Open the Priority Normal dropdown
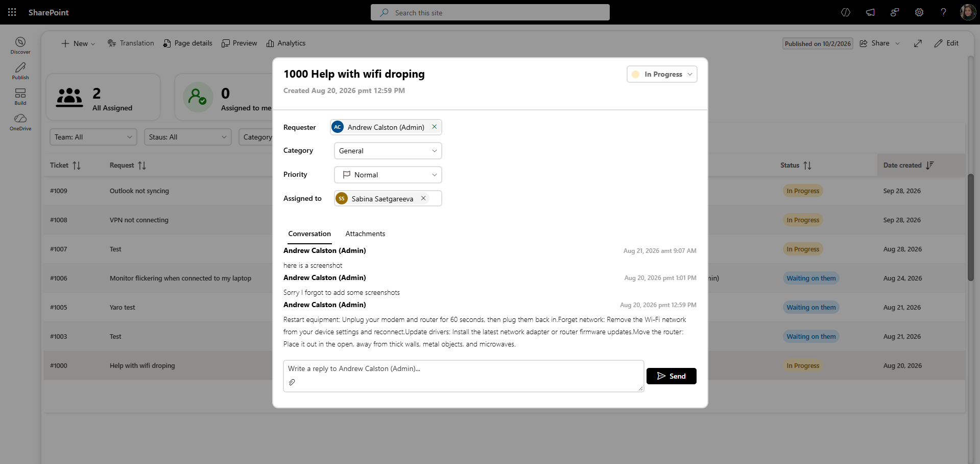The image size is (980, 464). (388, 175)
